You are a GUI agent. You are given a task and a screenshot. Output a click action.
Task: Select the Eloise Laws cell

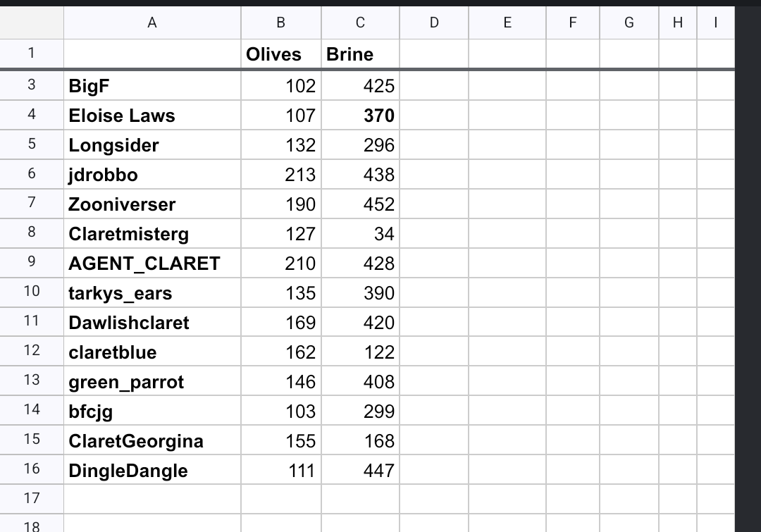[x=152, y=116]
